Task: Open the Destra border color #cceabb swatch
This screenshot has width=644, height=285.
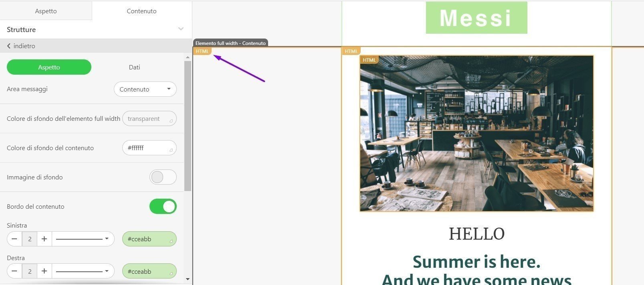Action: click(x=149, y=271)
